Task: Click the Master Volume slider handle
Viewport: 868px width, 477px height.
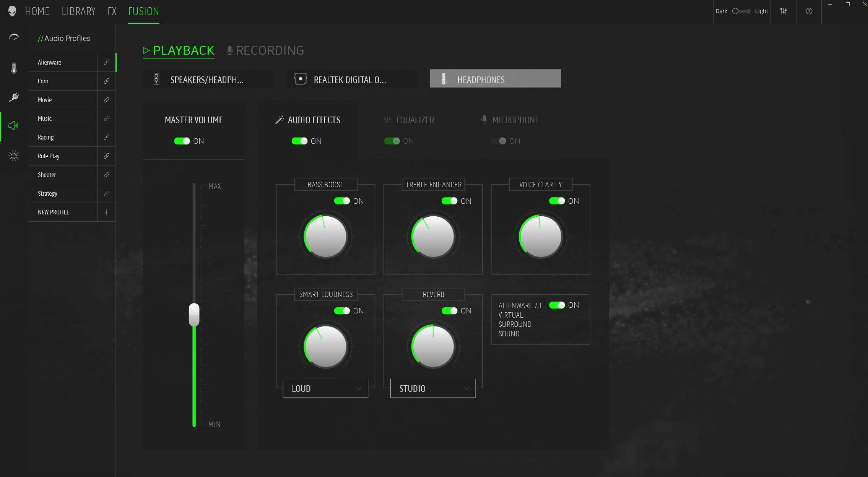Action: coord(194,315)
